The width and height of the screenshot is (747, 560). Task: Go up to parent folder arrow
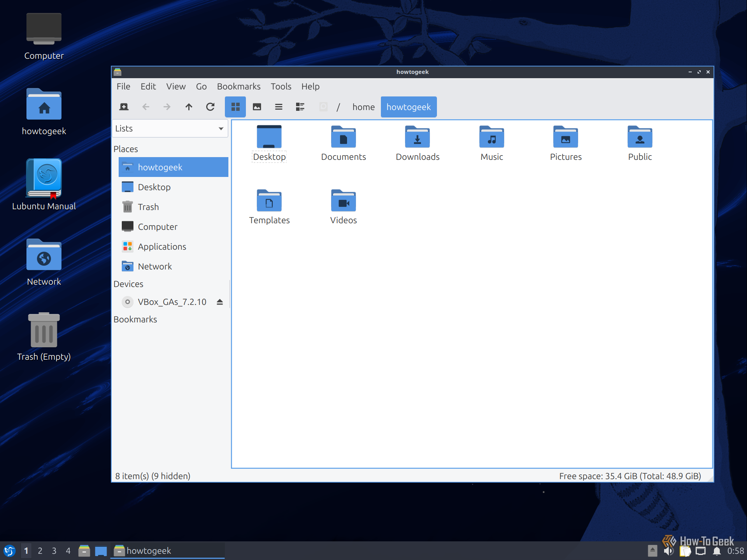point(189,107)
